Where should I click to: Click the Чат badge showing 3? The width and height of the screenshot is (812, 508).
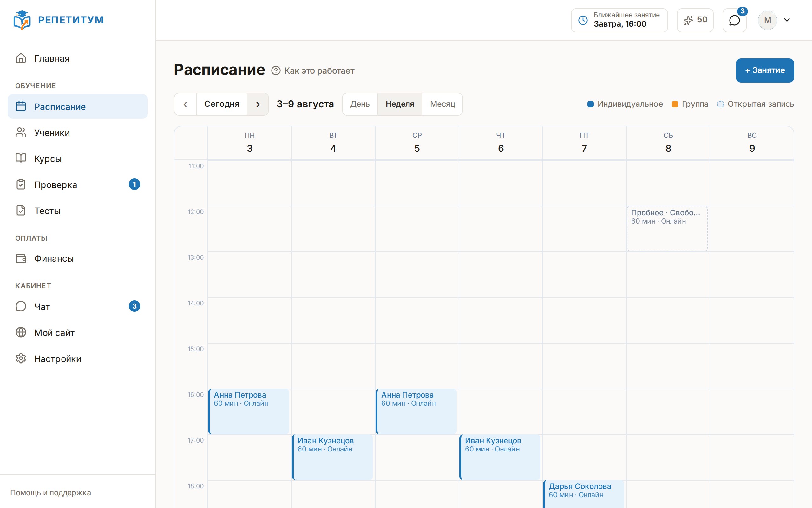point(134,306)
